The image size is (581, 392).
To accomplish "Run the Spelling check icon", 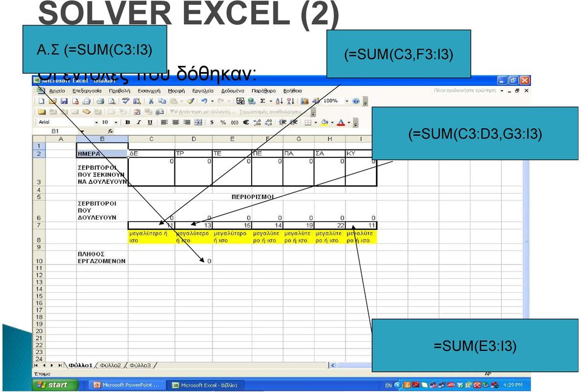I will click(x=126, y=101).
